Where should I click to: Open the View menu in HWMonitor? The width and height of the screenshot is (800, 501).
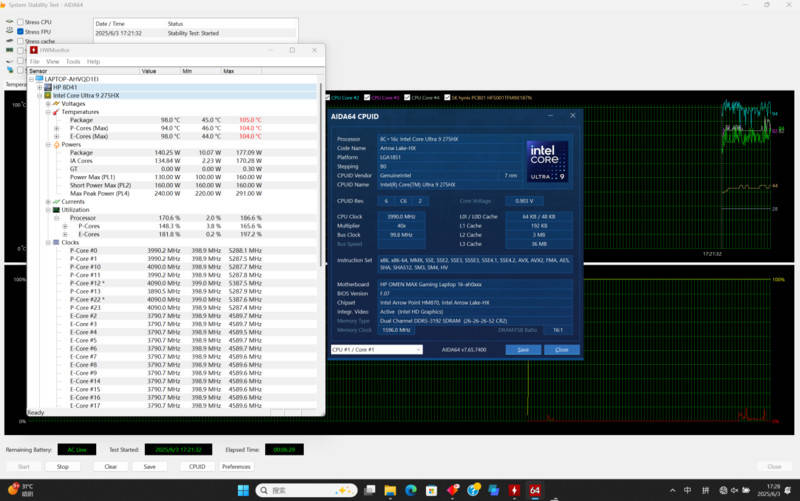pyautogui.click(x=53, y=62)
